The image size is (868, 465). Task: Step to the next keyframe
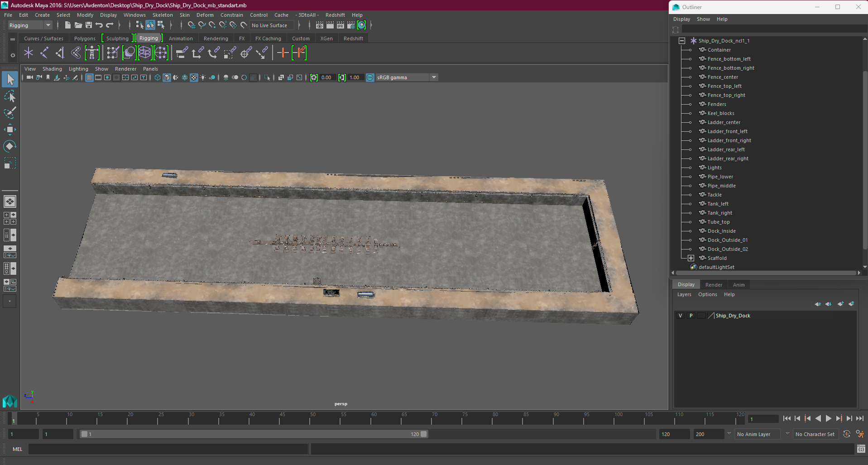coord(839,418)
